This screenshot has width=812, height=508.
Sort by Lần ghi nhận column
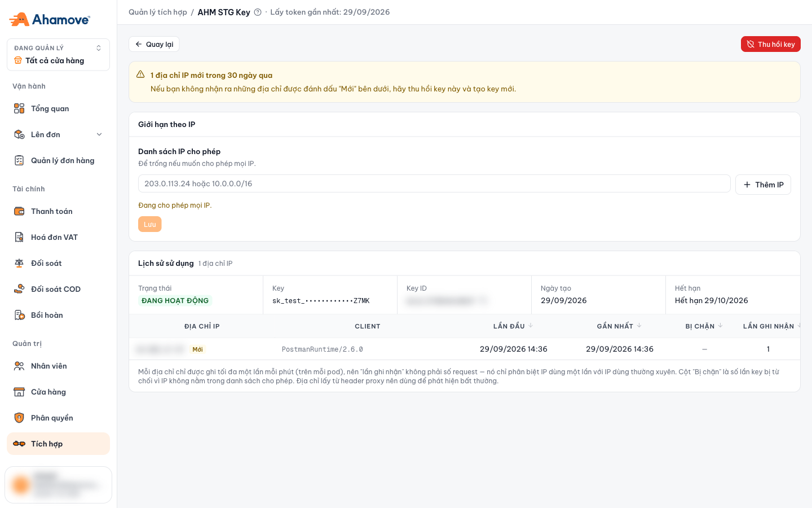tap(772, 326)
